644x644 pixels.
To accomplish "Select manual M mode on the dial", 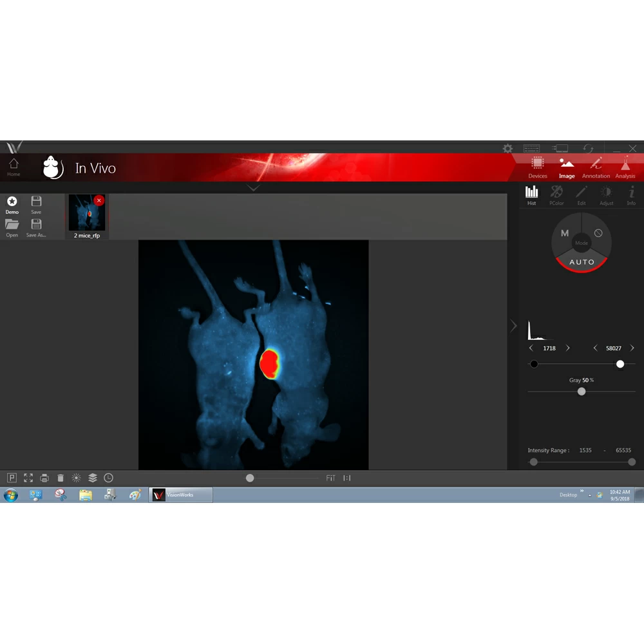I will 565,233.
